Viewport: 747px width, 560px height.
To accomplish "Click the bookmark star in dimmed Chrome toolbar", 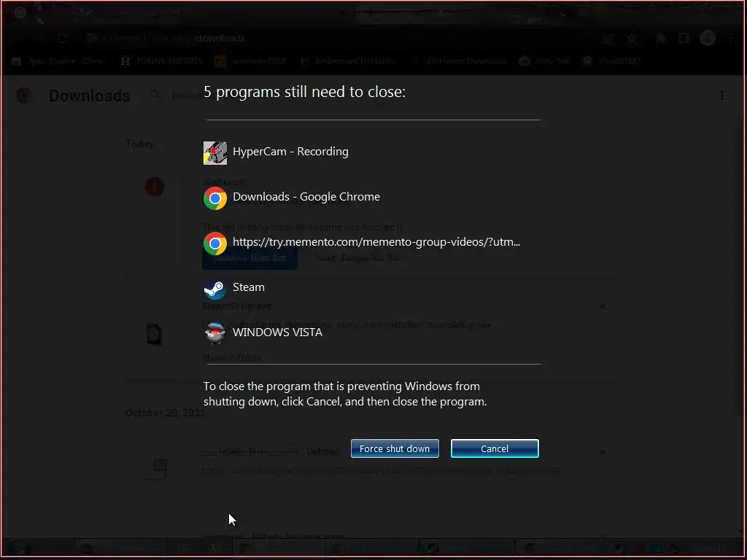I will tap(632, 39).
